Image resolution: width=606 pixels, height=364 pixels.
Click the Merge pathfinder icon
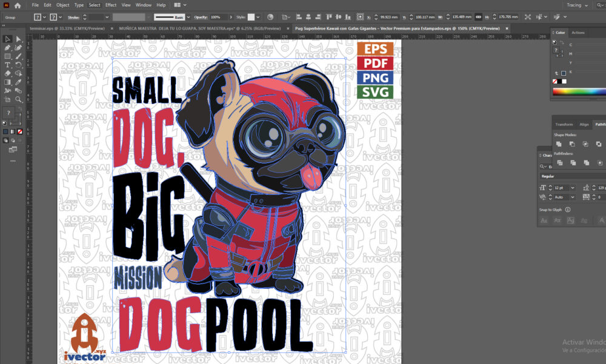click(586, 163)
